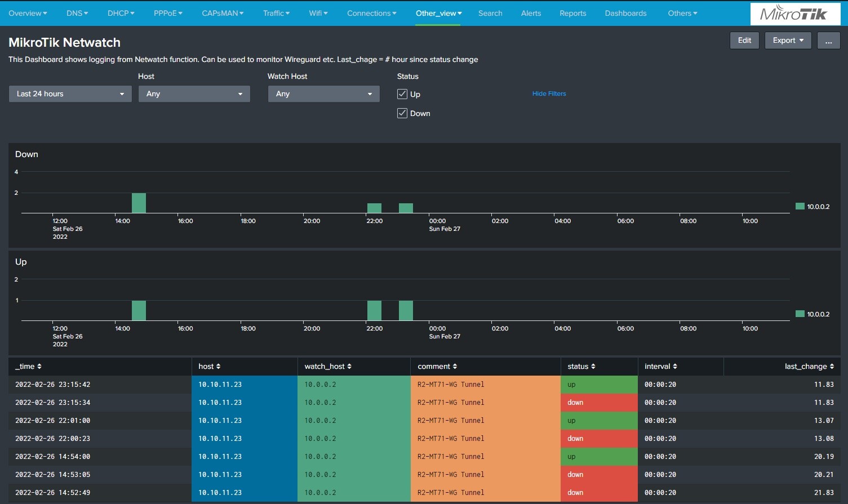The image size is (848, 504).
Task: Click last_change value 13.07
Action: (824, 421)
